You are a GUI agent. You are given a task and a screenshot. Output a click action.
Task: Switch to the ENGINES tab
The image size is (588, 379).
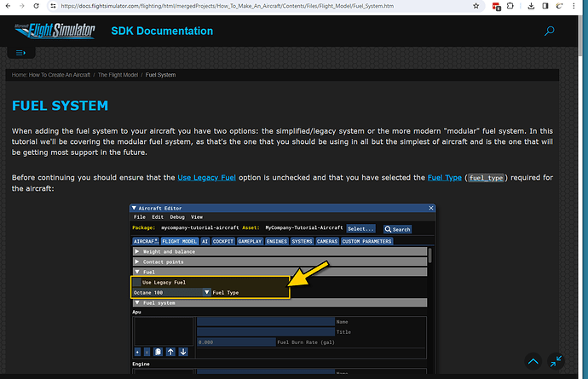(277, 241)
